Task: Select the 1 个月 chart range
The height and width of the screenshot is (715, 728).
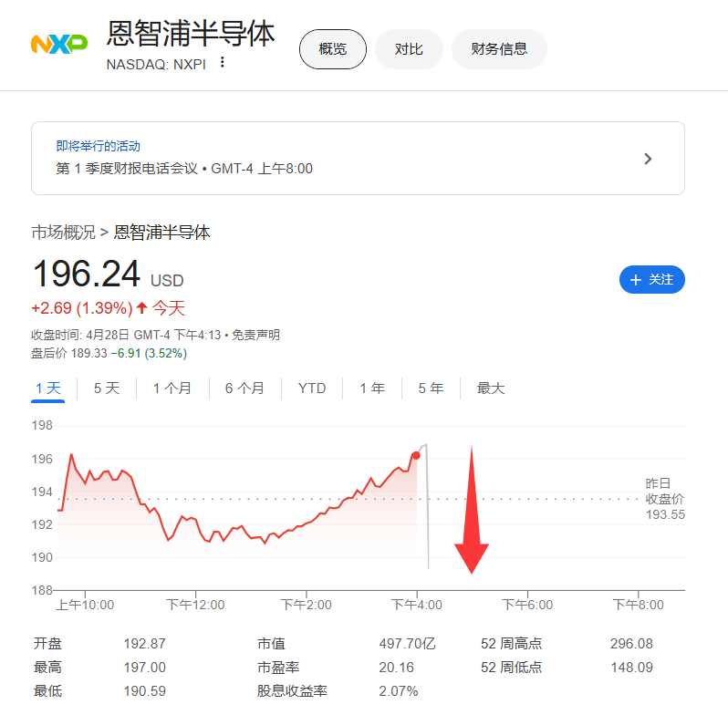Action: [172, 389]
